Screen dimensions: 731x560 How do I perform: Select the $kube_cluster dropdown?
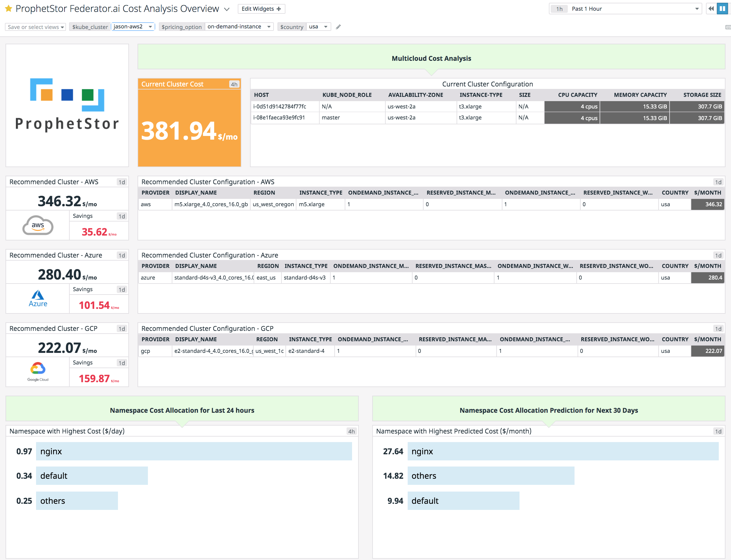tap(132, 27)
